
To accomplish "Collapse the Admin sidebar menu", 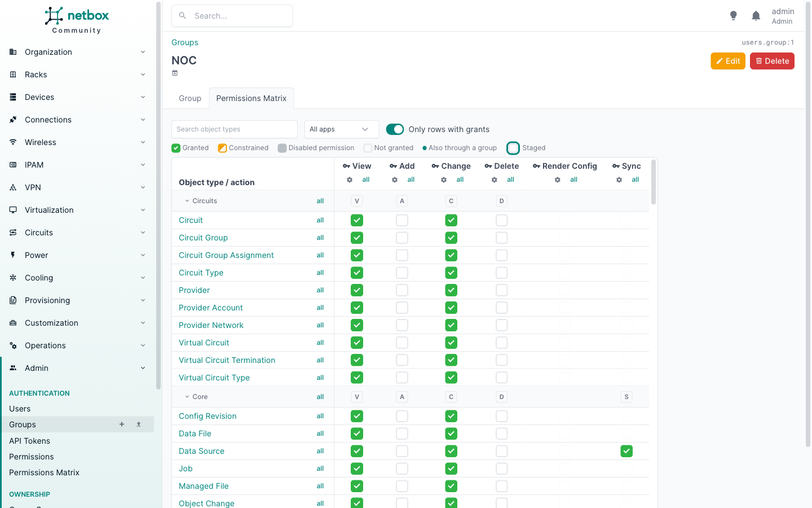I will tap(77, 368).
